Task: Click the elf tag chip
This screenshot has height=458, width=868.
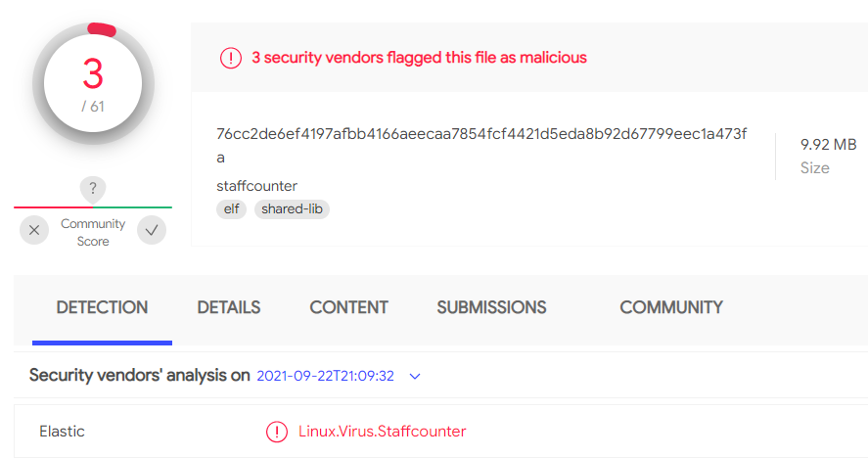Action: pyautogui.click(x=231, y=209)
